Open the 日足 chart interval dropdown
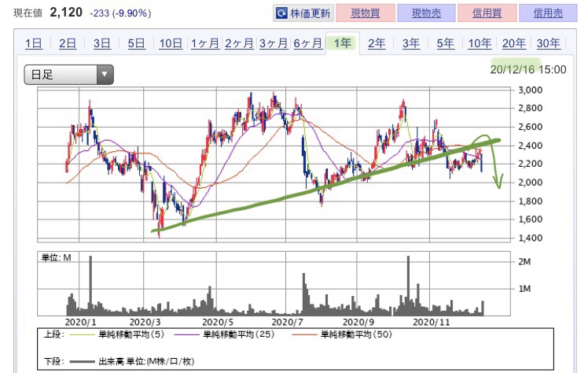The width and height of the screenshot is (588, 373). coord(69,75)
